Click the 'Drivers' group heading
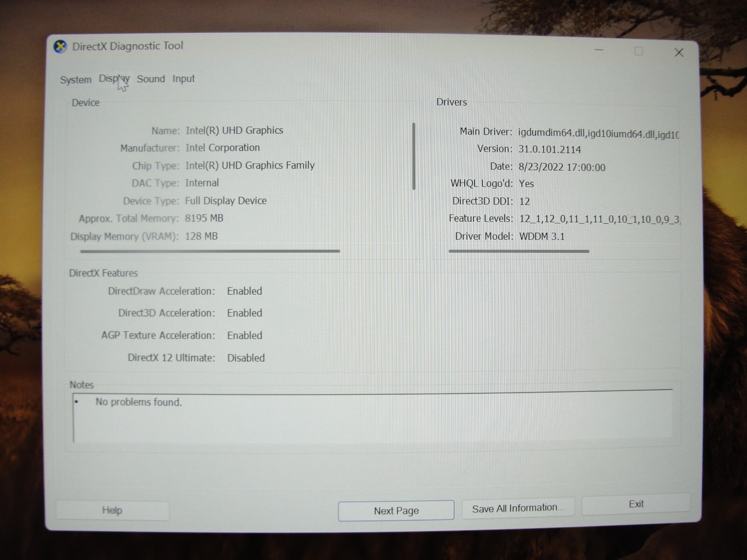Image resolution: width=747 pixels, height=560 pixels. tap(451, 102)
